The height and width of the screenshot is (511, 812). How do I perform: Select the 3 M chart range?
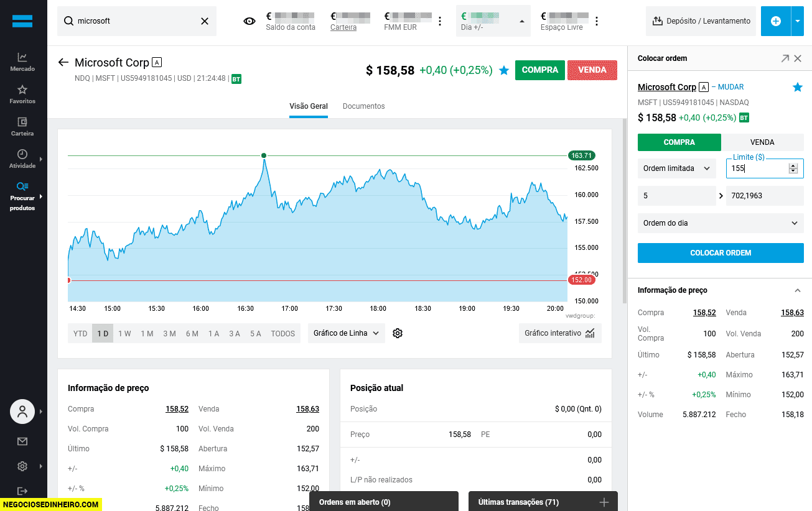tap(169, 334)
